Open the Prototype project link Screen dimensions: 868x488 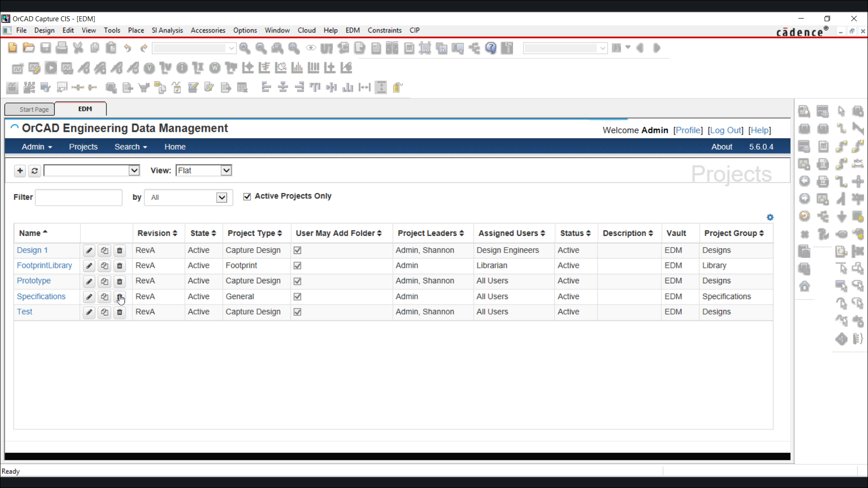(34, 281)
